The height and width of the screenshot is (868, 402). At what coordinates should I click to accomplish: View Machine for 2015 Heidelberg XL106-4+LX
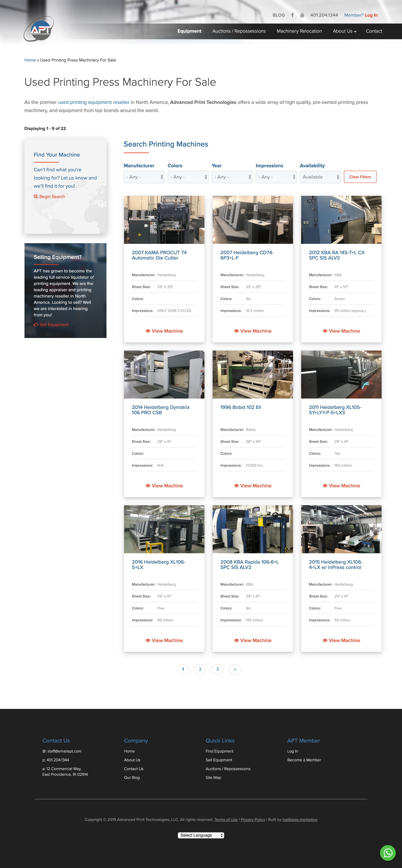[341, 640]
